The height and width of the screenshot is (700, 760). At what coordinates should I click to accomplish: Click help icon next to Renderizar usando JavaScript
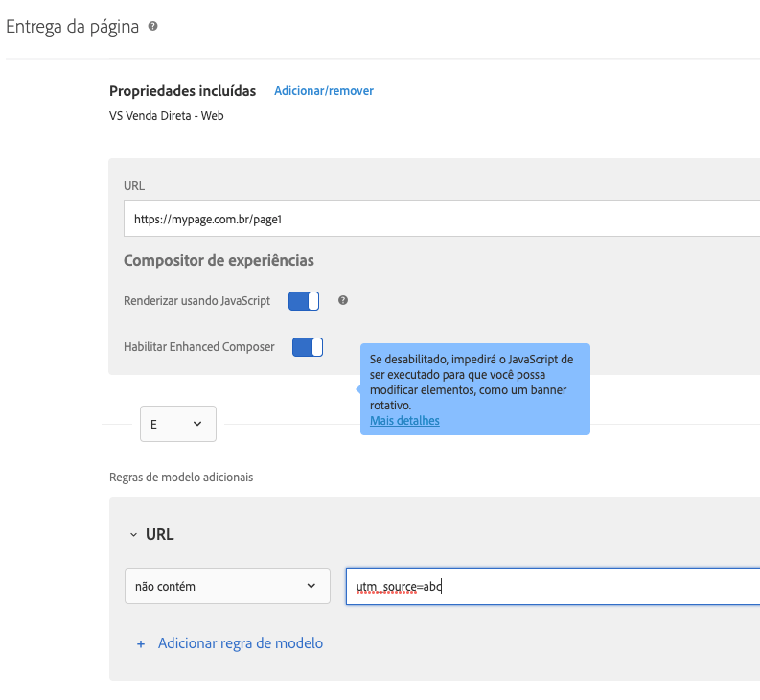point(343,301)
